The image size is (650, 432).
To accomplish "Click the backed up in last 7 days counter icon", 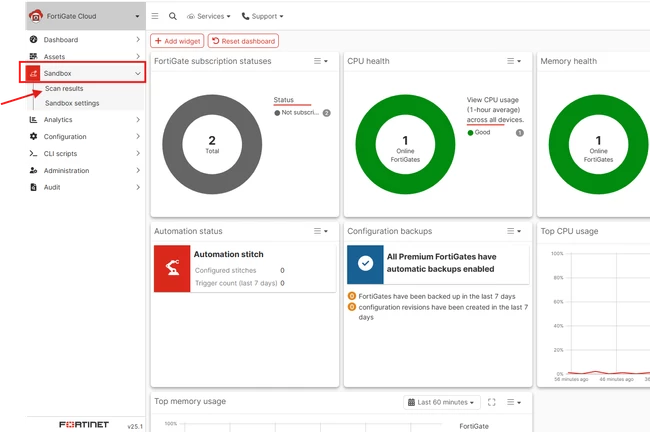I will [352, 296].
